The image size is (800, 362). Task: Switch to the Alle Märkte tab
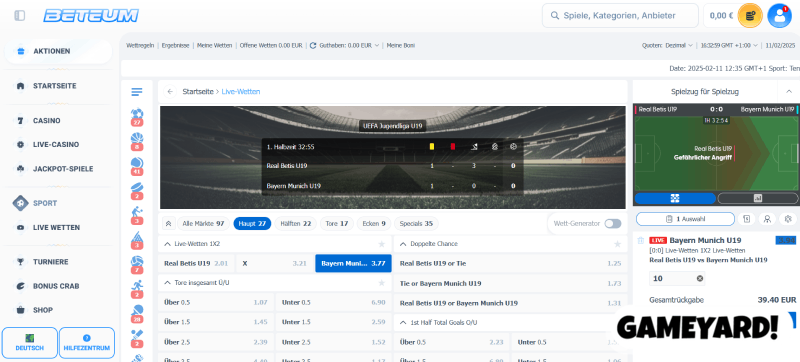[203, 223]
